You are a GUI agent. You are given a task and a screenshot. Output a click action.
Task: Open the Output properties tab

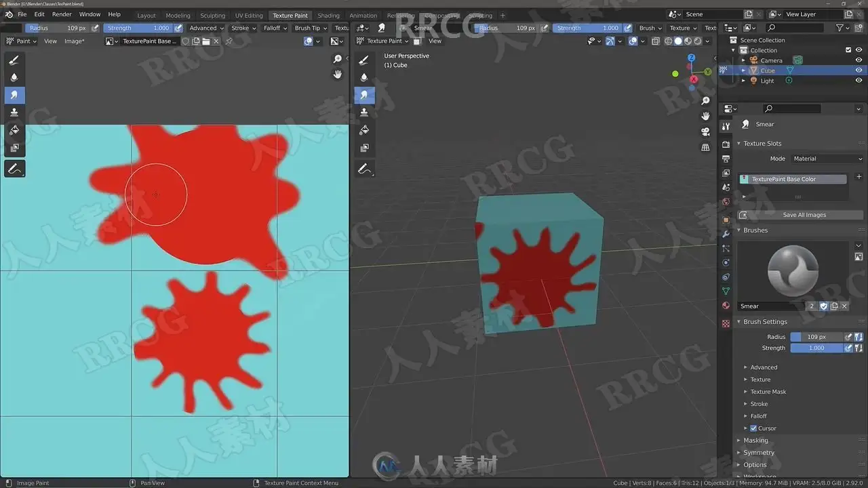[726, 159]
